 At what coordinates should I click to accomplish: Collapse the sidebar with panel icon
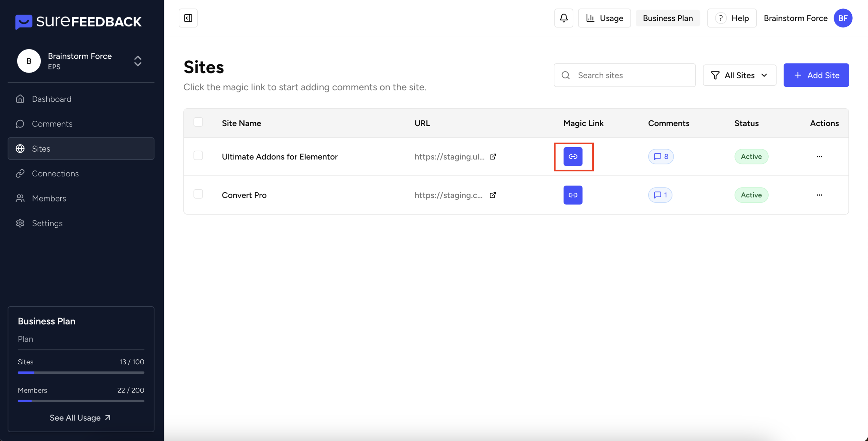[x=188, y=18]
